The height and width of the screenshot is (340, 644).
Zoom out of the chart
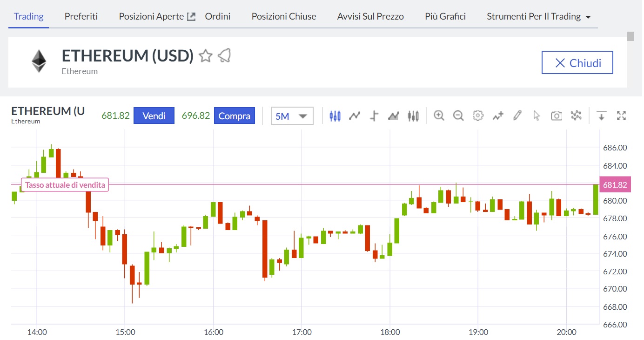tap(458, 116)
